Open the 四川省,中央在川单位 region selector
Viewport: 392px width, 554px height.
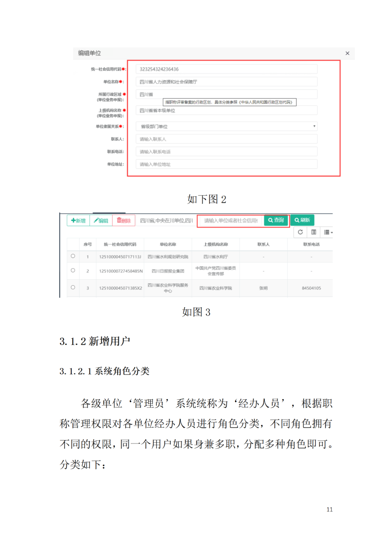166,221
